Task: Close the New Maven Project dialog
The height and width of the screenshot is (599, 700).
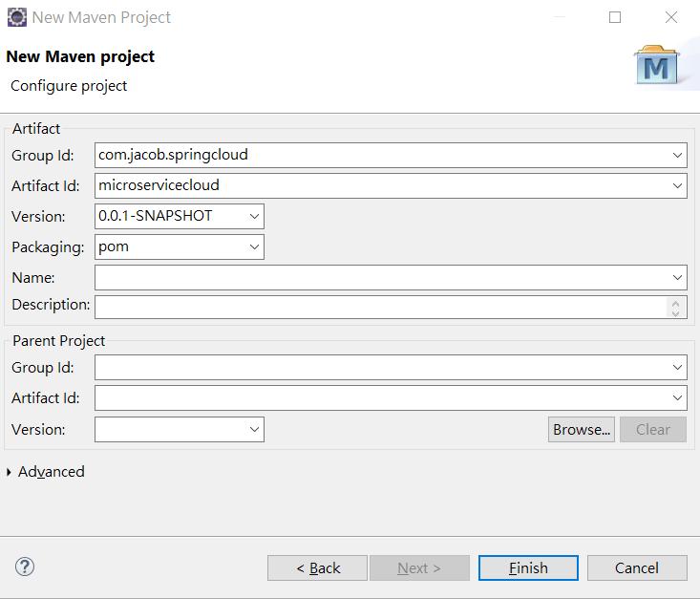Action: pyautogui.click(x=671, y=17)
